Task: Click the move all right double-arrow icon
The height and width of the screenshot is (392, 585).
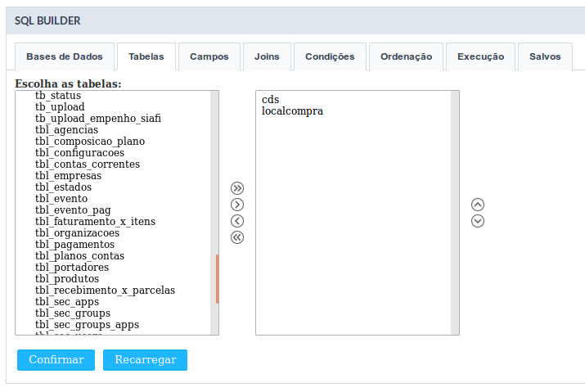Action: [x=237, y=188]
